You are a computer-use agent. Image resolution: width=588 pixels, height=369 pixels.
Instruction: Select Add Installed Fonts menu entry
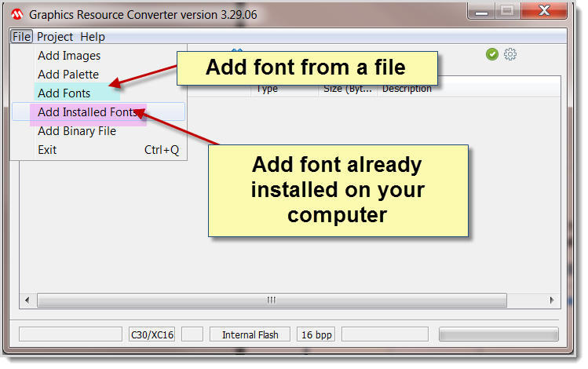tap(99, 111)
